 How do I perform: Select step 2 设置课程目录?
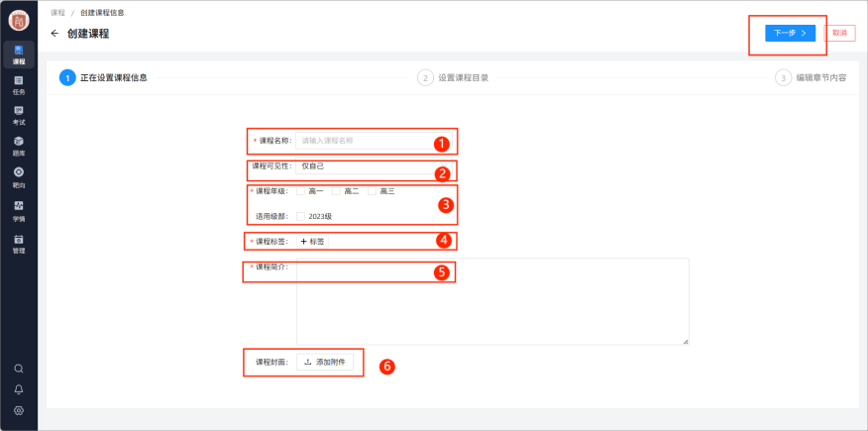pyautogui.click(x=453, y=78)
